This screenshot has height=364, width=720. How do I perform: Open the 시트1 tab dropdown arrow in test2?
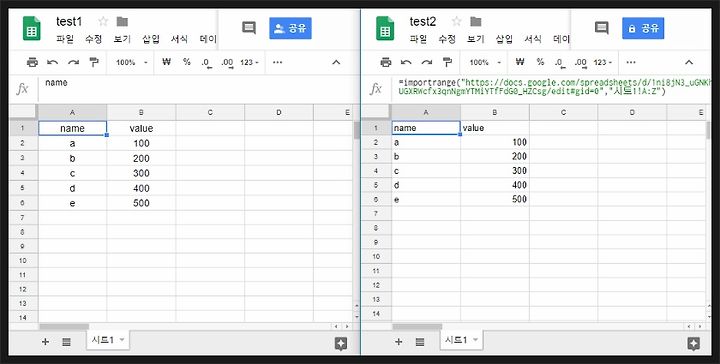coord(476,340)
